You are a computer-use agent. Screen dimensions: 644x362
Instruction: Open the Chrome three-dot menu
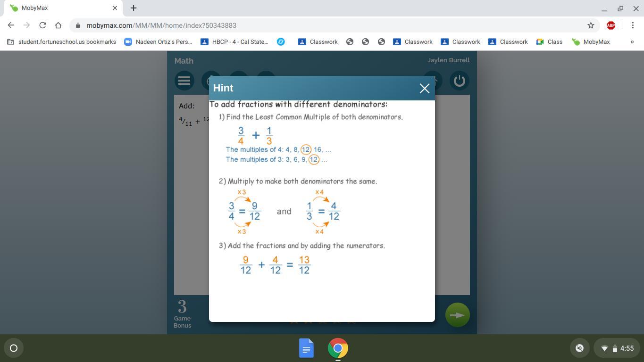point(633,25)
